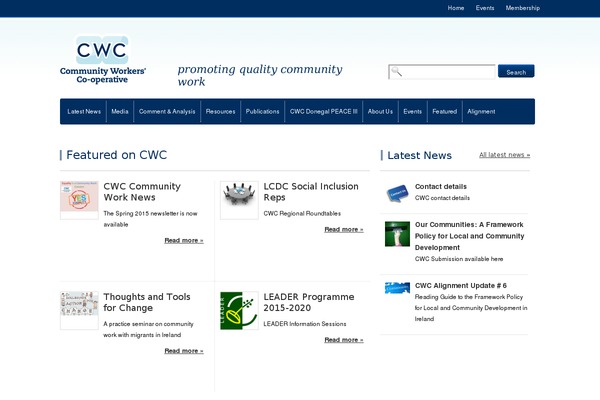The height and width of the screenshot is (400, 600).
Task: Click inside the search text field
Action: click(x=442, y=72)
